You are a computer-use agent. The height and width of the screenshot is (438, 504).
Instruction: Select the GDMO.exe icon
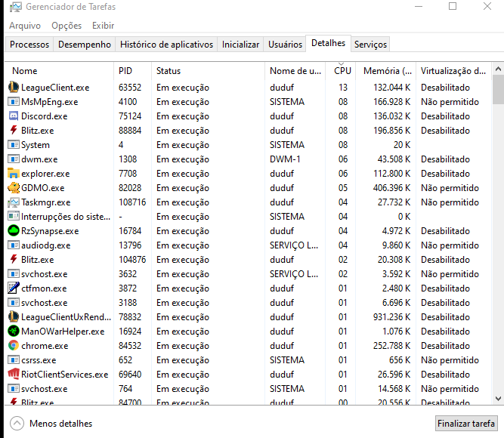pos(13,188)
